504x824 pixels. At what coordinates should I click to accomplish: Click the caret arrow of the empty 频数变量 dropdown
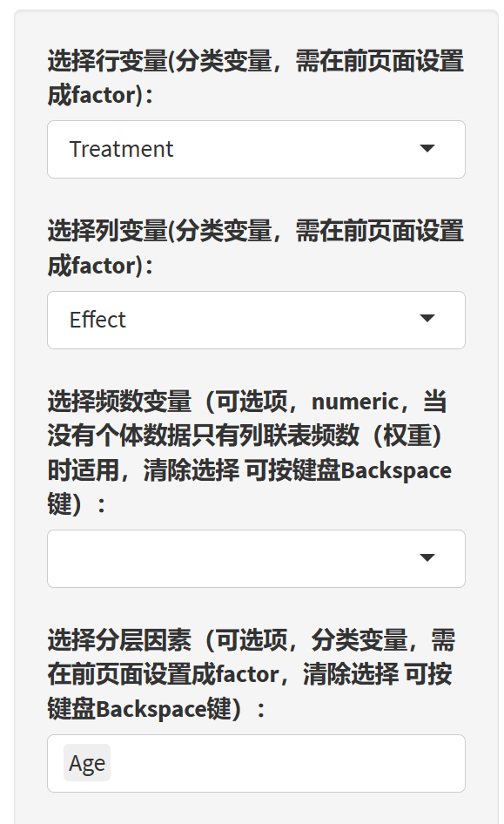[x=427, y=557]
